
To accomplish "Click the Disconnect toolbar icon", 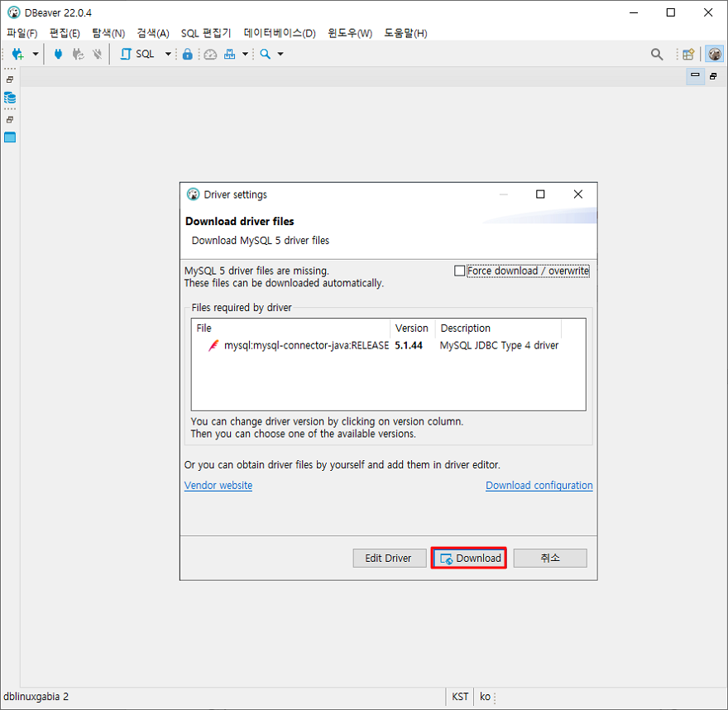I will click(97, 55).
